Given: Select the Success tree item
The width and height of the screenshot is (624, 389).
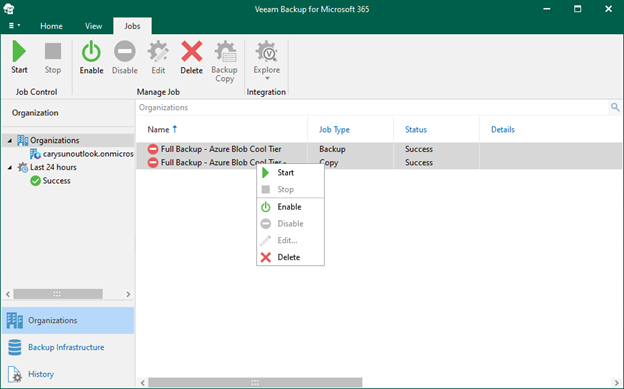Looking at the screenshot, I should click(57, 181).
